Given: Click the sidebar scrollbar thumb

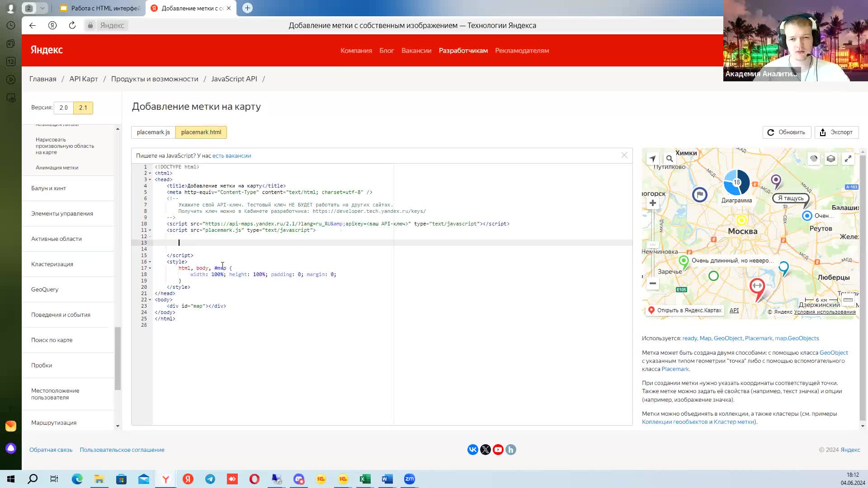Looking at the screenshot, I should [118, 358].
